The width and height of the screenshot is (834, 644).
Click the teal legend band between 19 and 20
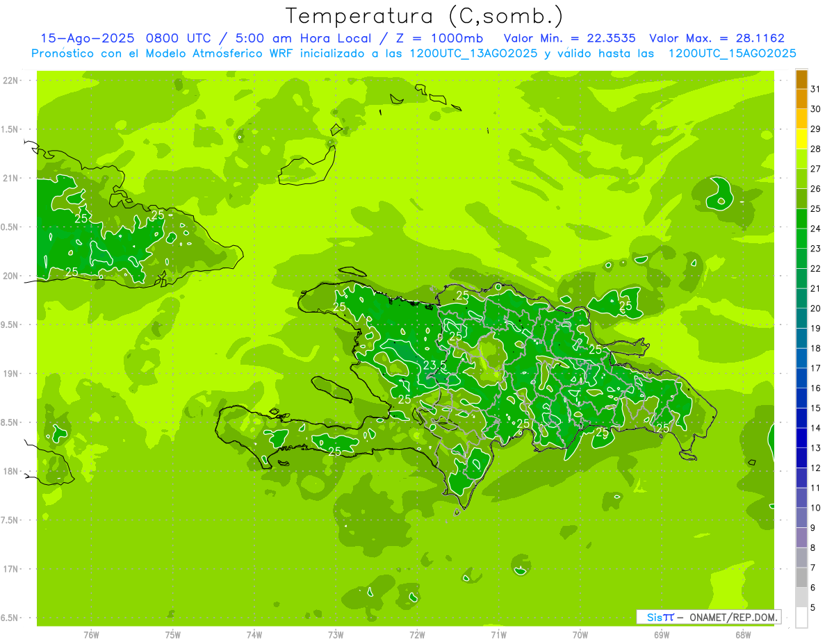[802, 318]
